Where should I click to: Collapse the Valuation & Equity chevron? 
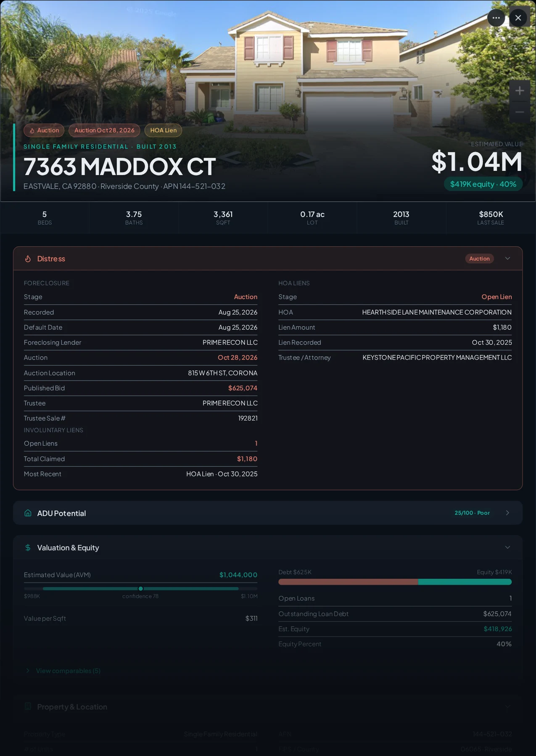coord(507,547)
